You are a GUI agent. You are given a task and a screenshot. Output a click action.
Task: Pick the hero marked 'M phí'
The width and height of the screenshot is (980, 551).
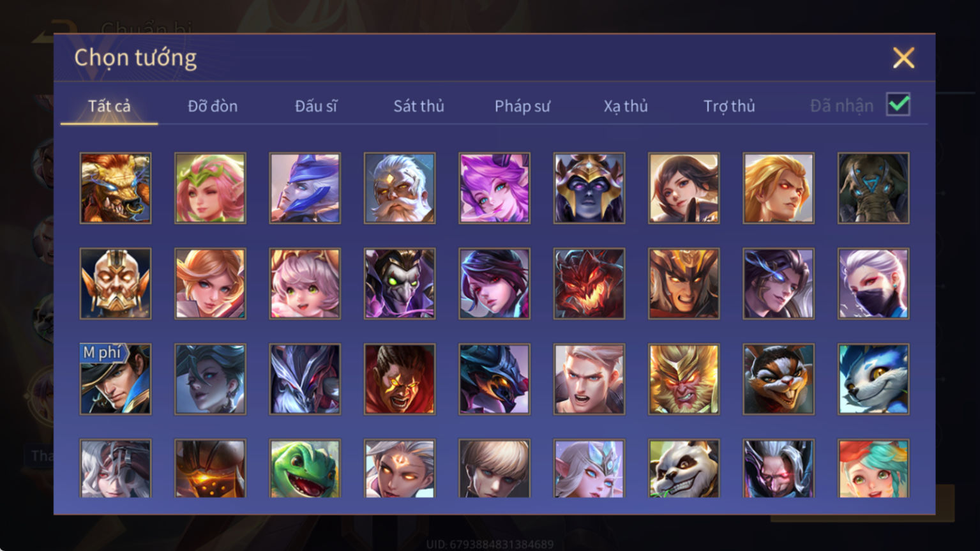tap(116, 379)
